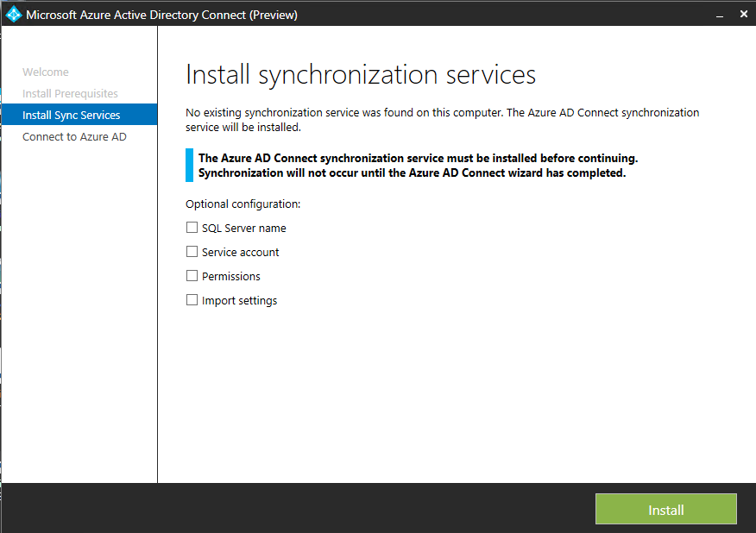This screenshot has height=533, width=756.
Task: Click the Optional configuration label
Action: point(243,204)
